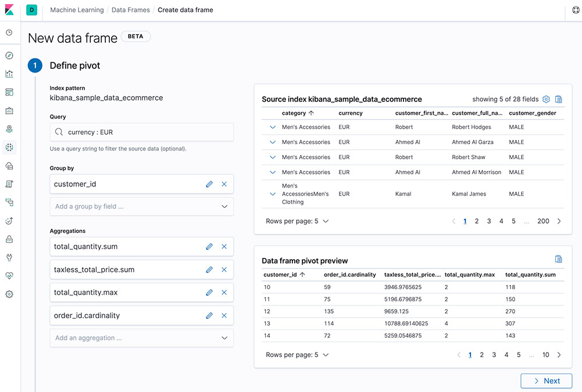Expand Ahmed Al Morrison row details

tap(273, 172)
